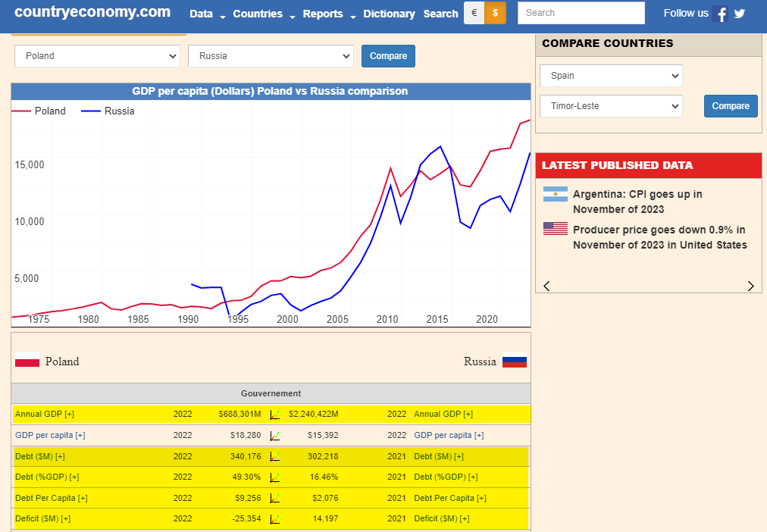The height and width of the screenshot is (532, 767).
Task: Open the Timor-Leste dropdown in sidebar
Action: (611, 106)
